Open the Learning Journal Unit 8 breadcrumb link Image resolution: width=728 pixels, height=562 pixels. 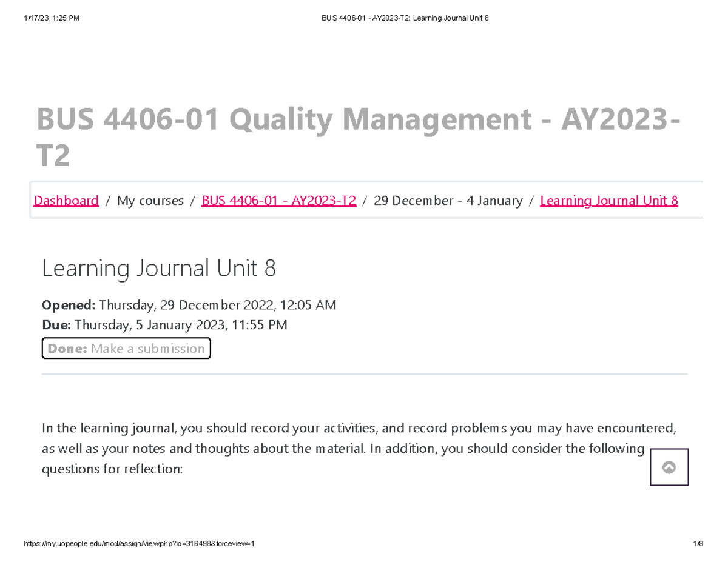tap(608, 200)
